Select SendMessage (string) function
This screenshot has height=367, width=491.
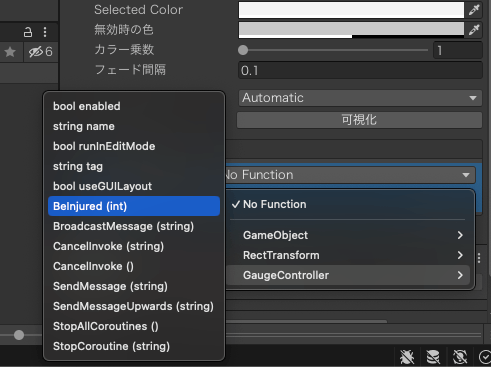click(x=134, y=286)
